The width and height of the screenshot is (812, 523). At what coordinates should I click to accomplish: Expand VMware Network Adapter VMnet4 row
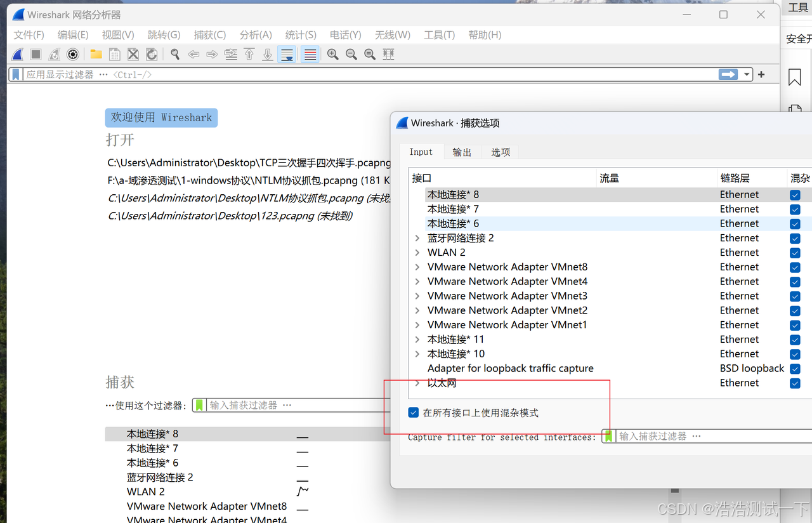(x=417, y=282)
